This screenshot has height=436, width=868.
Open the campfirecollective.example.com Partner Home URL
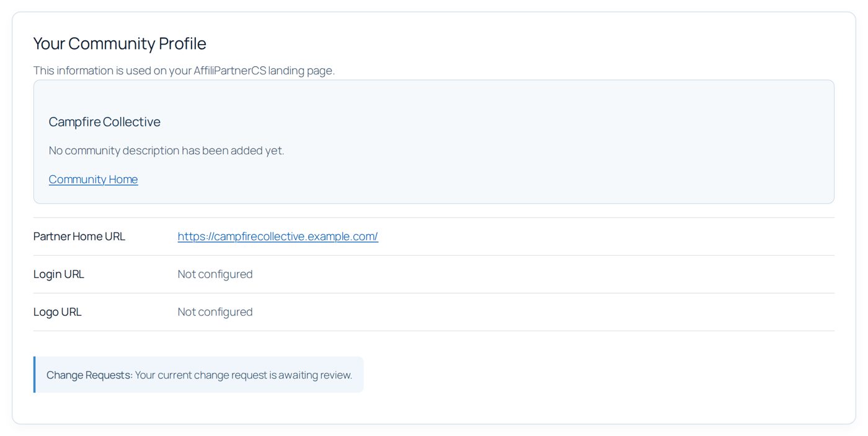[x=278, y=236]
